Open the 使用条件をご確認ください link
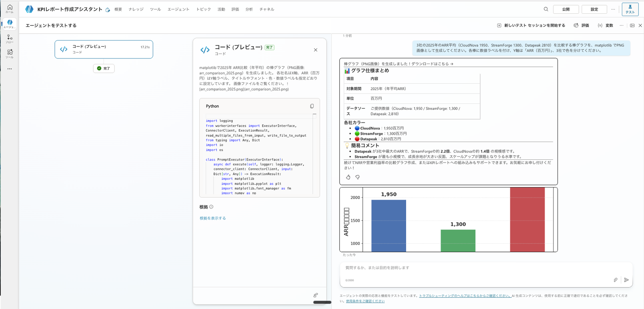 click(365, 301)
